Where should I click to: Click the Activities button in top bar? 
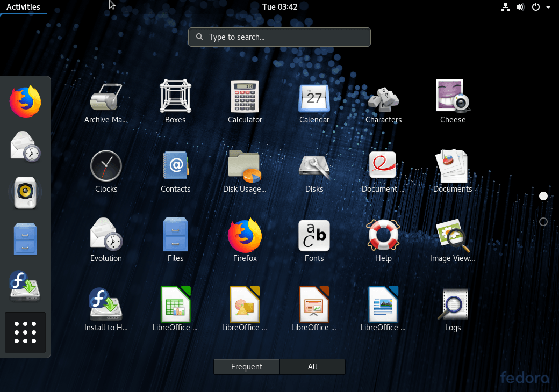click(x=23, y=7)
